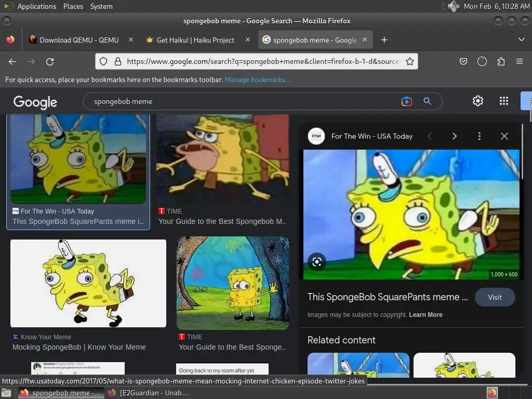Viewport: 532px width, 399px height.
Task: Close the Get Haiku tab
Action: click(248, 39)
